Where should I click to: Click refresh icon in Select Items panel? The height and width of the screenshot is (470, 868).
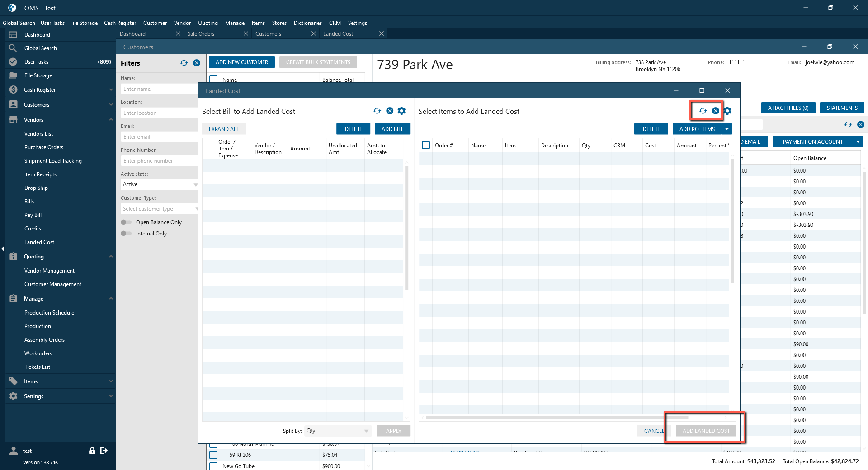click(703, 111)
